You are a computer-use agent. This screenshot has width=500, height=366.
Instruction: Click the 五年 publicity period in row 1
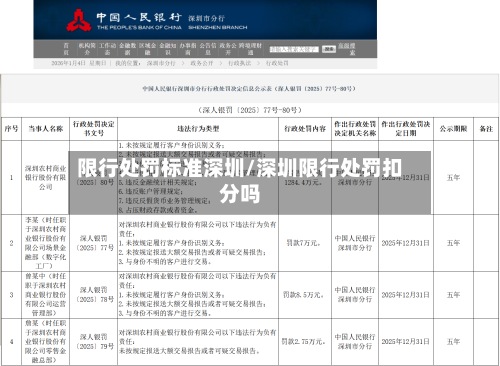453,177
